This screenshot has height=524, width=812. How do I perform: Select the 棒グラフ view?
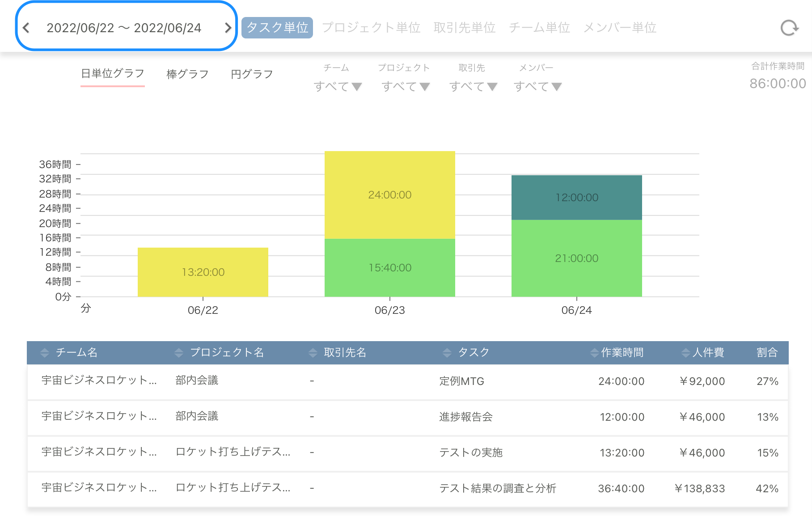pos(186,74)
